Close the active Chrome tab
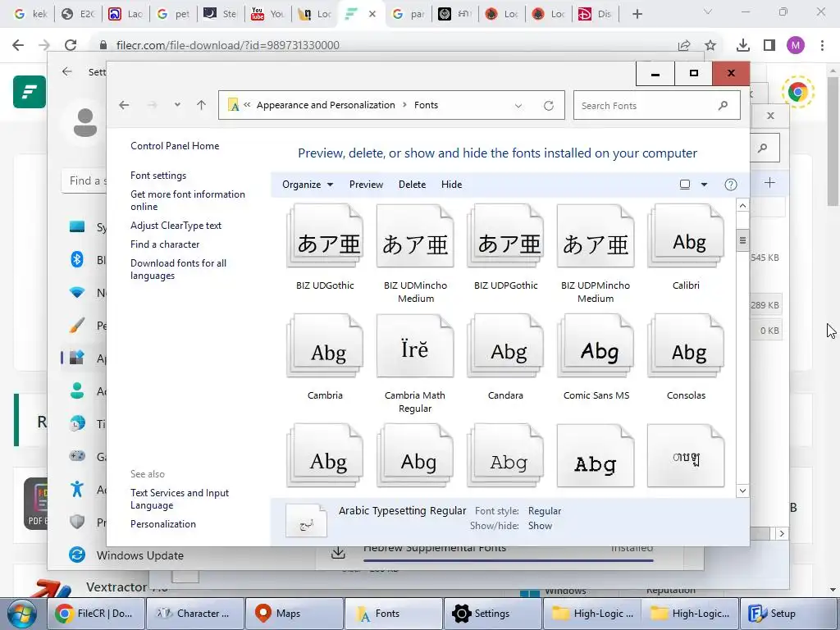Viewport: 840px width, 630px height. point(372,14)
